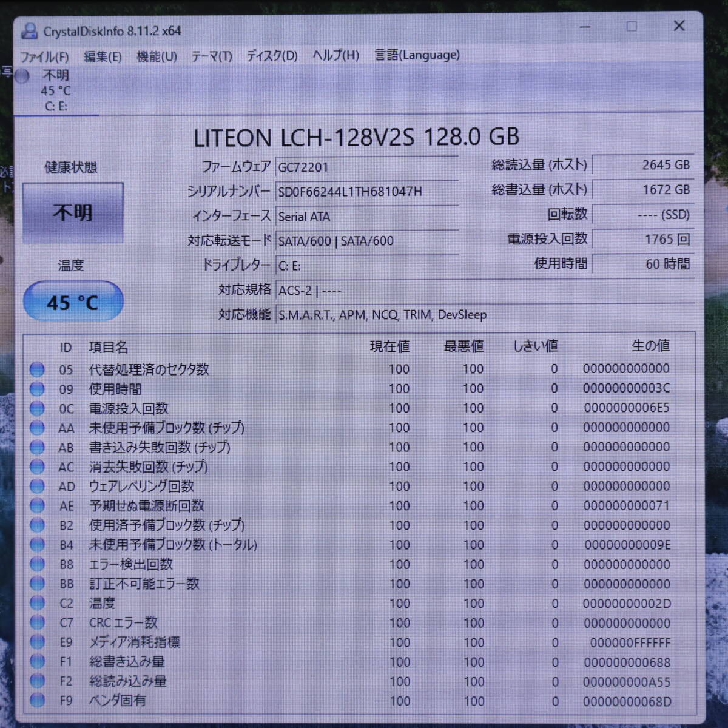Screen dimensions: 728x728
Task: Click raw value 00000000002D in 温度 row
Action: point(627,604)
